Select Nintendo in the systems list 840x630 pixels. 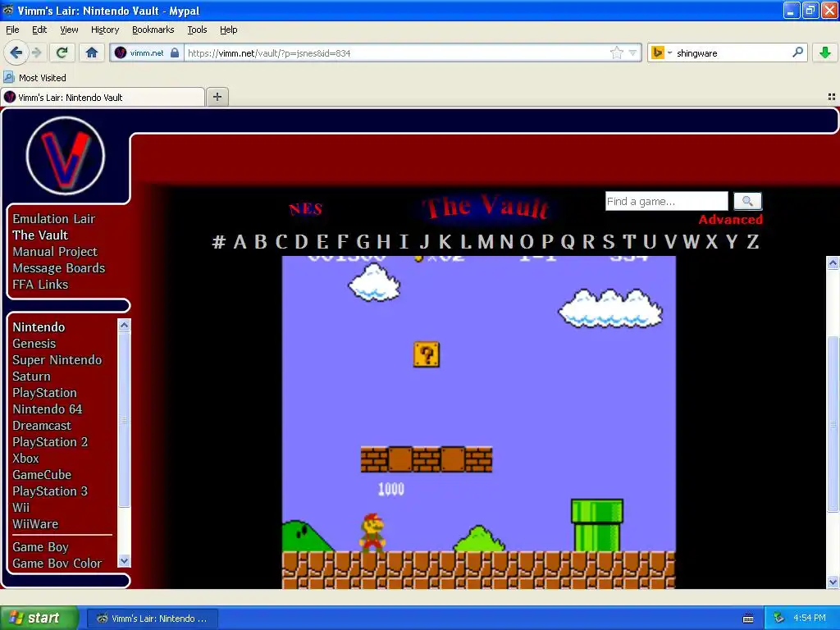click(39, 327)
